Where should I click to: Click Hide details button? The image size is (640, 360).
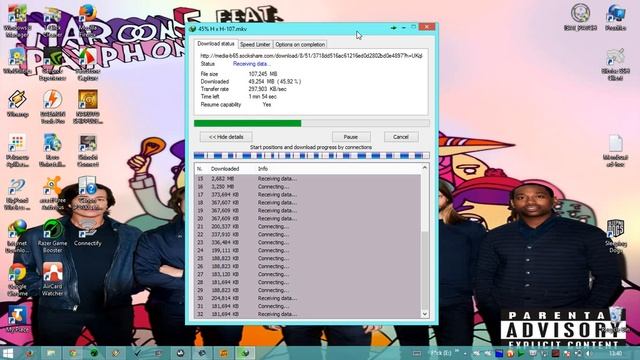pos(226,137)
